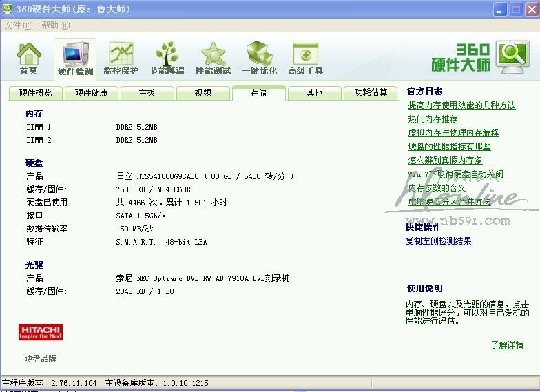Click 主程序版本 2.76.11.104 in status bar

click(50, 383)
